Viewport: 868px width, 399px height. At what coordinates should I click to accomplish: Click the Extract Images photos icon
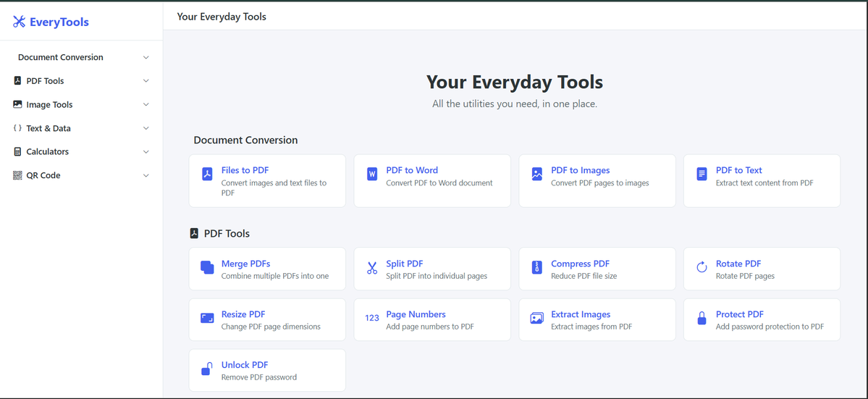tap(536, 318)
